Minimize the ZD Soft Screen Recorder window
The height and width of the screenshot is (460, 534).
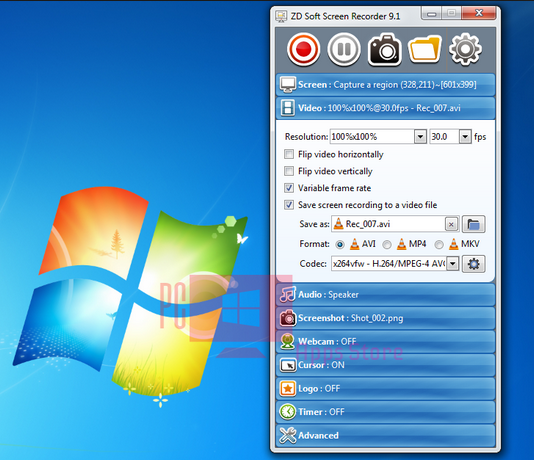tap(432, 14)
